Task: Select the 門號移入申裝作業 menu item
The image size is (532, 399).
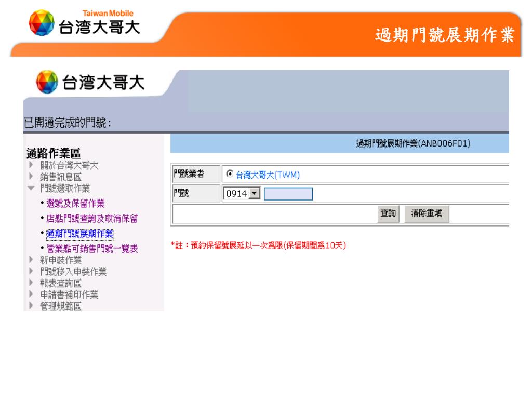Action: tap(73, 272)
